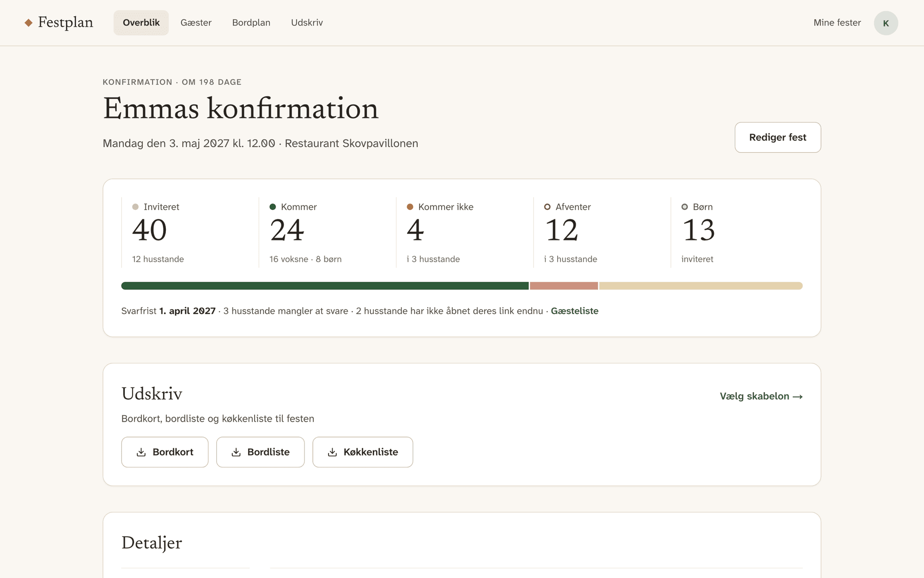Click the Børn count 13
The width and height of the screenshot is (924, 578).
699,230
